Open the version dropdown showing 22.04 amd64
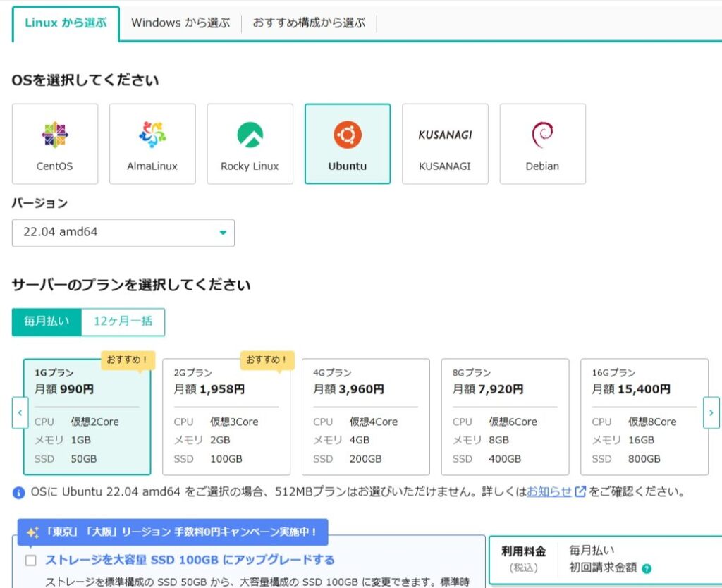This screenshot has height=588, width=722. (123, 232)
